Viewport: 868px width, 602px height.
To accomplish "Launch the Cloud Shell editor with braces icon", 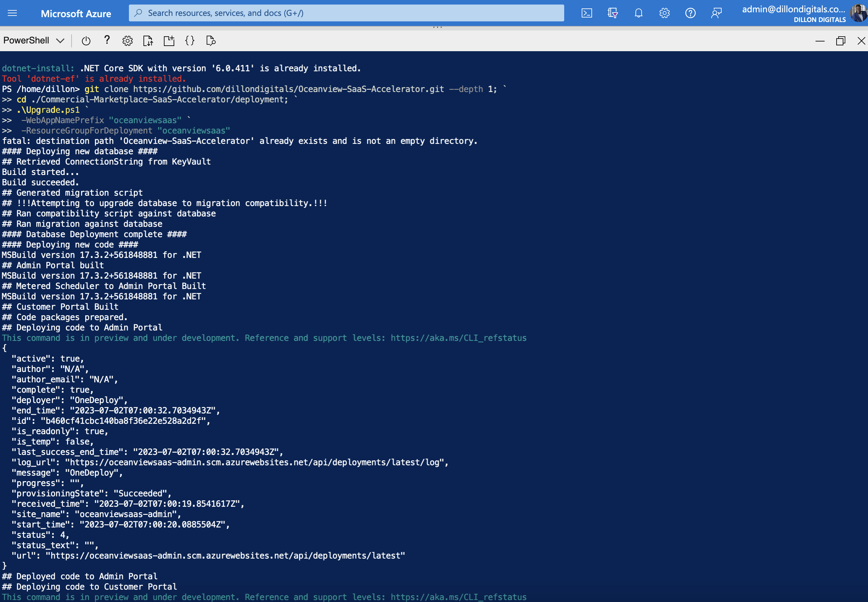I will (190, 41).
